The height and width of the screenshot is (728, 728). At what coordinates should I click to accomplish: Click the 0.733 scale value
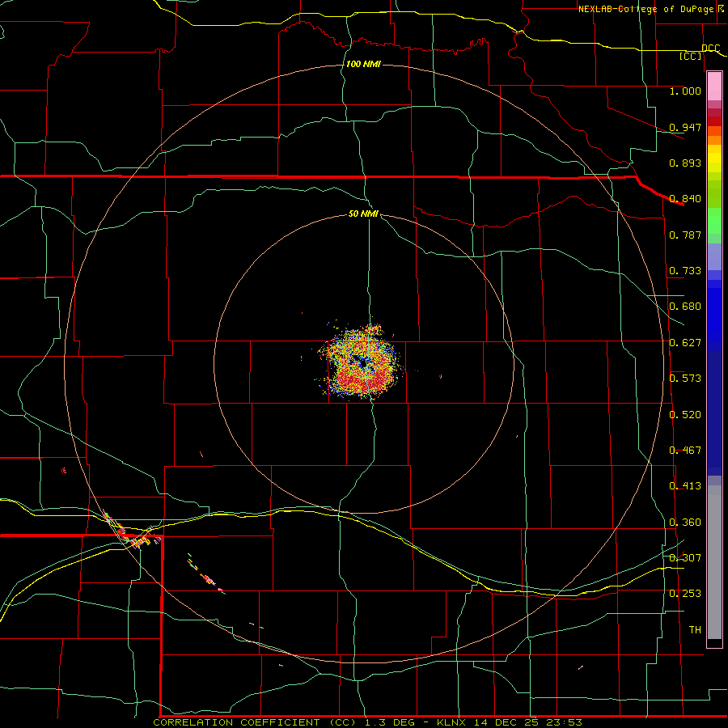pyautogui.click(x=685, y=271)
